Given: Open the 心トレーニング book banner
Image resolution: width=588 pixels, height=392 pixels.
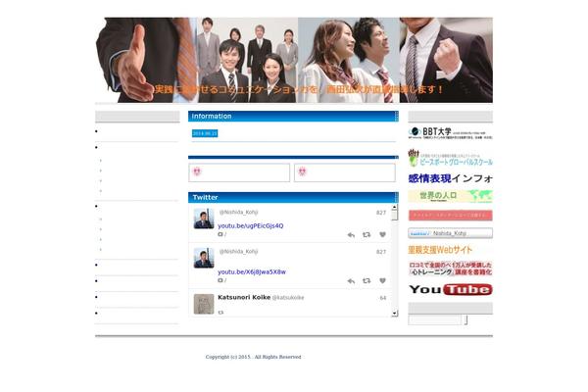Looking at the screenshot, I should coord(450,269).
